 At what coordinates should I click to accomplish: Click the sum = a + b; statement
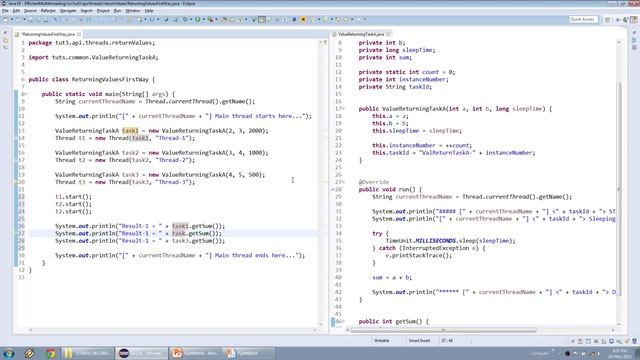[392, 278]
